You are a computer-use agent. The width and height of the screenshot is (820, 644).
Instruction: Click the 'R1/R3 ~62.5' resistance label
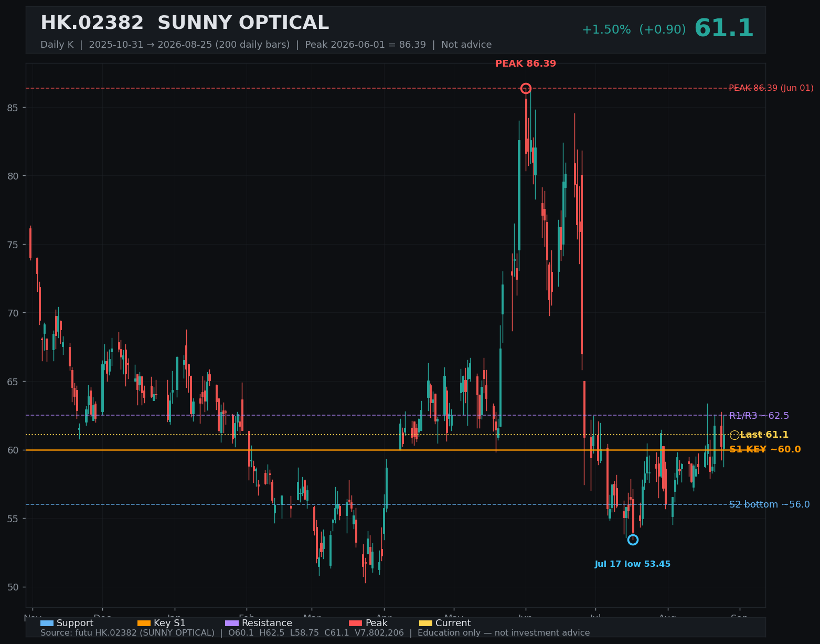coord(759,416)
